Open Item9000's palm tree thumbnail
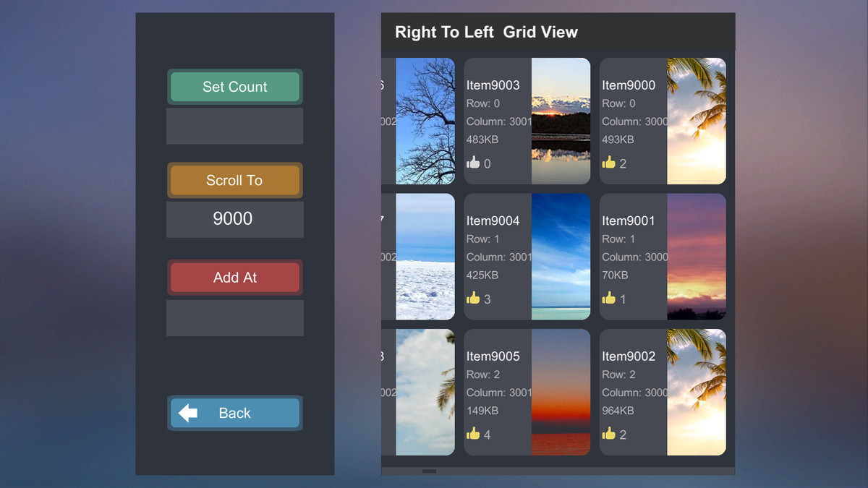 point(697,120)
